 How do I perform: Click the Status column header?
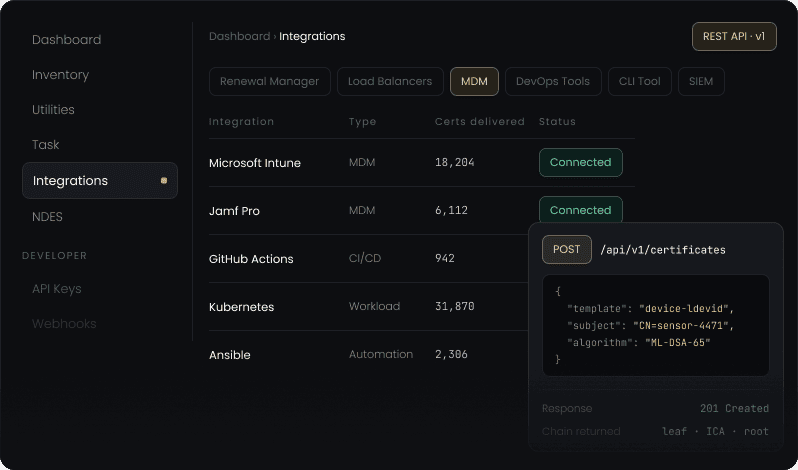(557, 122)
